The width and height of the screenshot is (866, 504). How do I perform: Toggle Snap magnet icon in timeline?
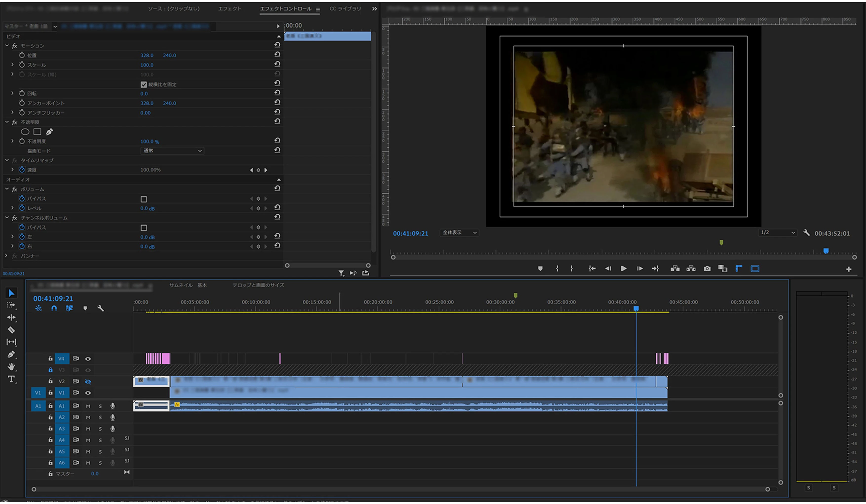click(54, 308)
